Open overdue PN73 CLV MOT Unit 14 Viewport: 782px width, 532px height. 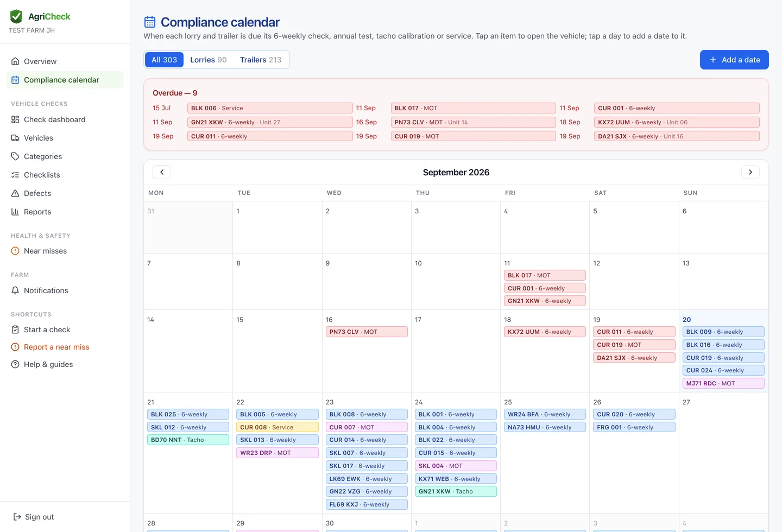(x=474, y=122)
